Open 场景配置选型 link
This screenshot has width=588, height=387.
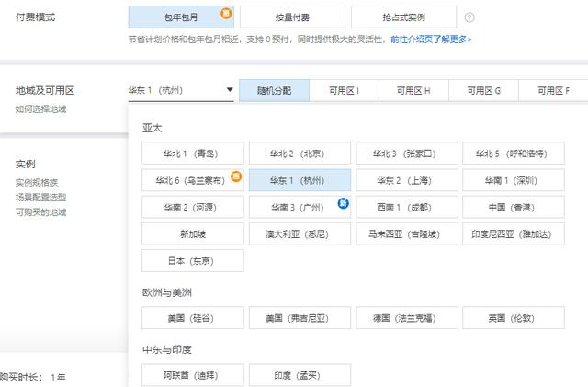coord(40,198)
